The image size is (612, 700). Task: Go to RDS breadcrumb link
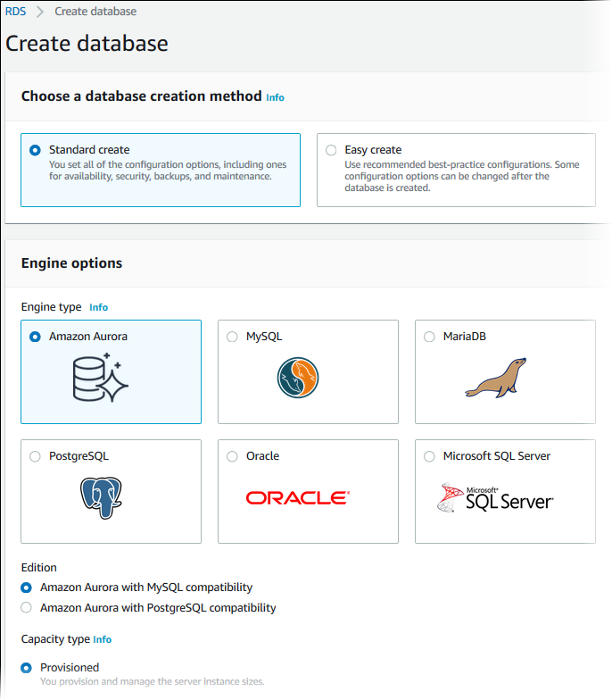15,12
